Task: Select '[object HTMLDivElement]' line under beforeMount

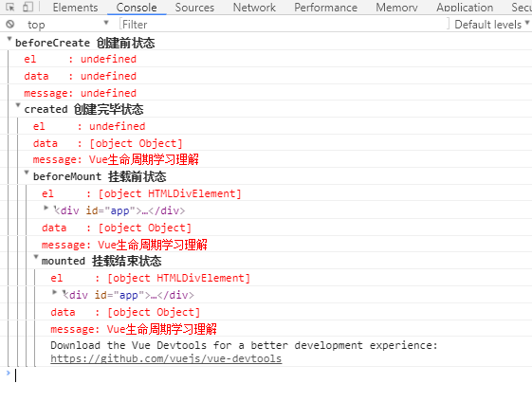Action: tap(141, 193)
